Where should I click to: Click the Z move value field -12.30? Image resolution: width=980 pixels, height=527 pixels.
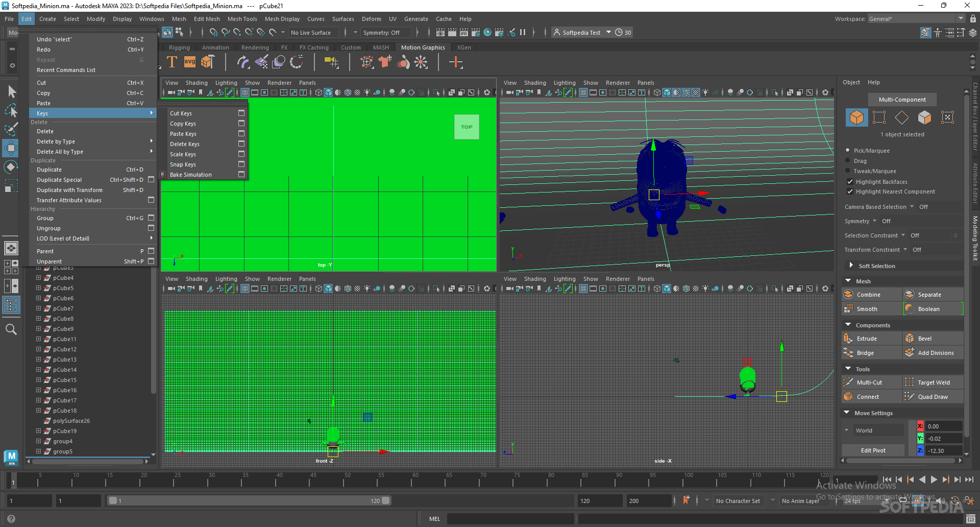[x=943, y=450]
